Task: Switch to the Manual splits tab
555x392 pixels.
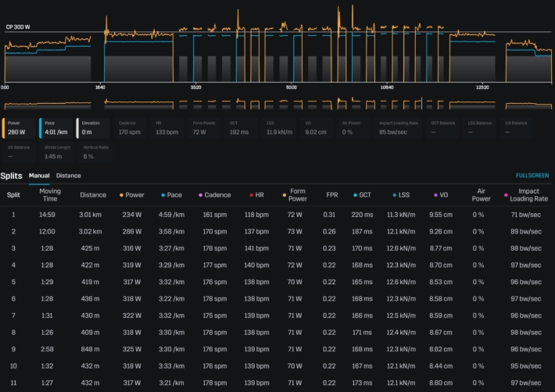Action: pos(39,176)
